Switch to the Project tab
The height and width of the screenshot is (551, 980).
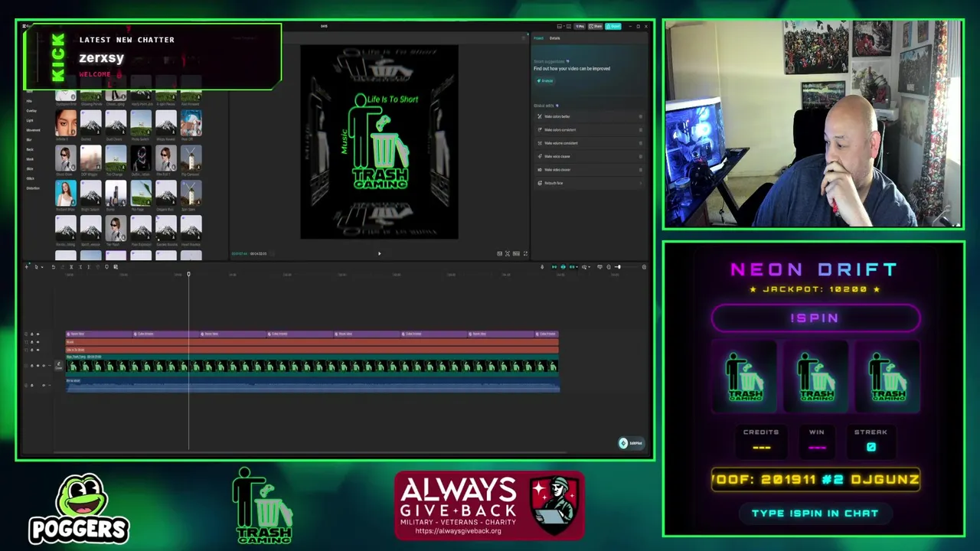click(x=538, y=38)
